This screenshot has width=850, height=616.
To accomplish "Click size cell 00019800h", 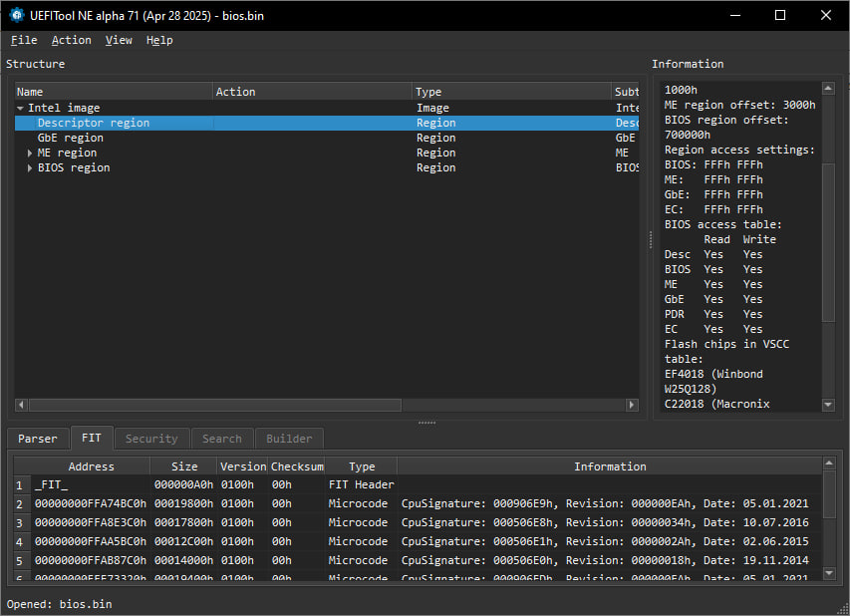I will (x=183, y=503).
